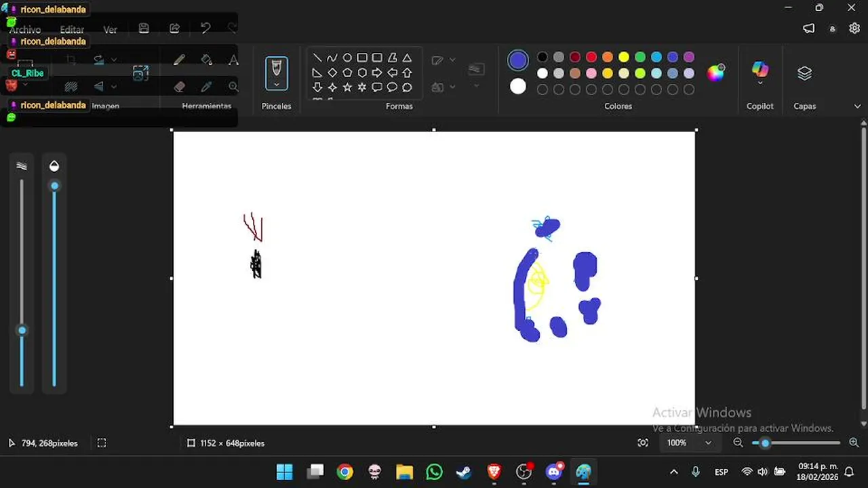Image resolution: width=868 pixels, height=488 pixels.
Task: Click the fit-to-window icon in status bar
Action: [x=643, y=443]
